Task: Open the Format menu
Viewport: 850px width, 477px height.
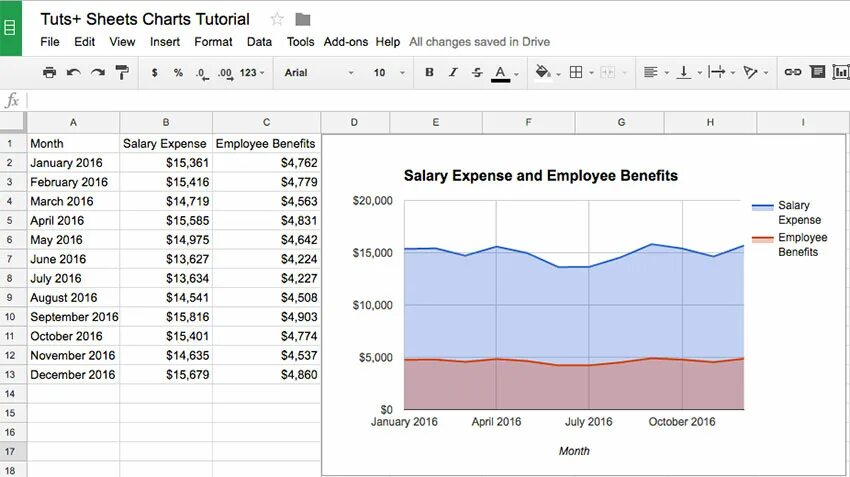Action: (x=213, y=42)
